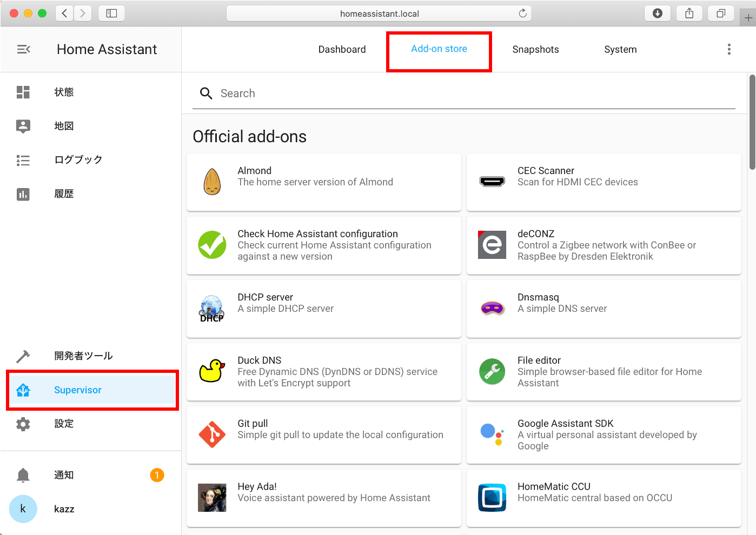Click the homeassistant.local address bar
Image resolution: width=756 pixels, height=535 pixels.
click(379, 14)
